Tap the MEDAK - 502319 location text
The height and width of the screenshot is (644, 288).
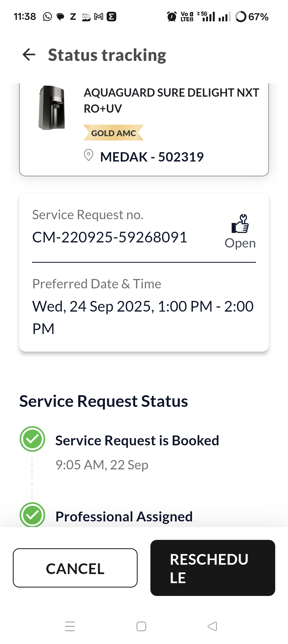click(x=152, y=157)
